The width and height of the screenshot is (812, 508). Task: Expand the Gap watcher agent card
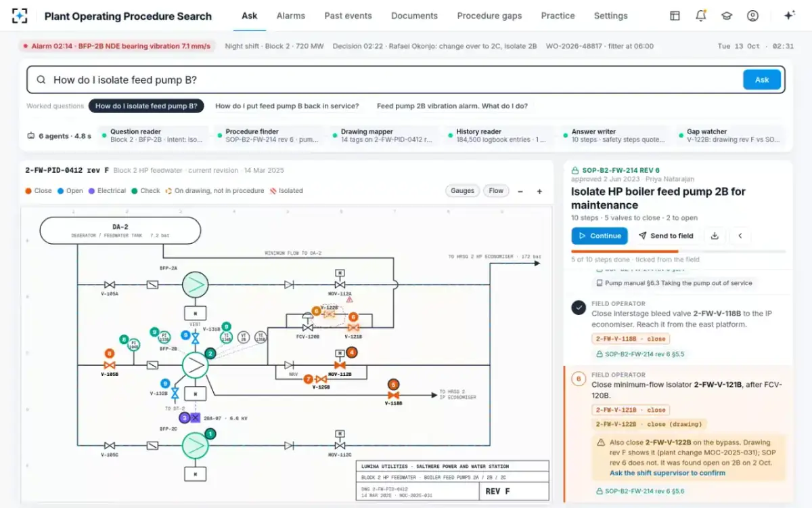point(730,135)
